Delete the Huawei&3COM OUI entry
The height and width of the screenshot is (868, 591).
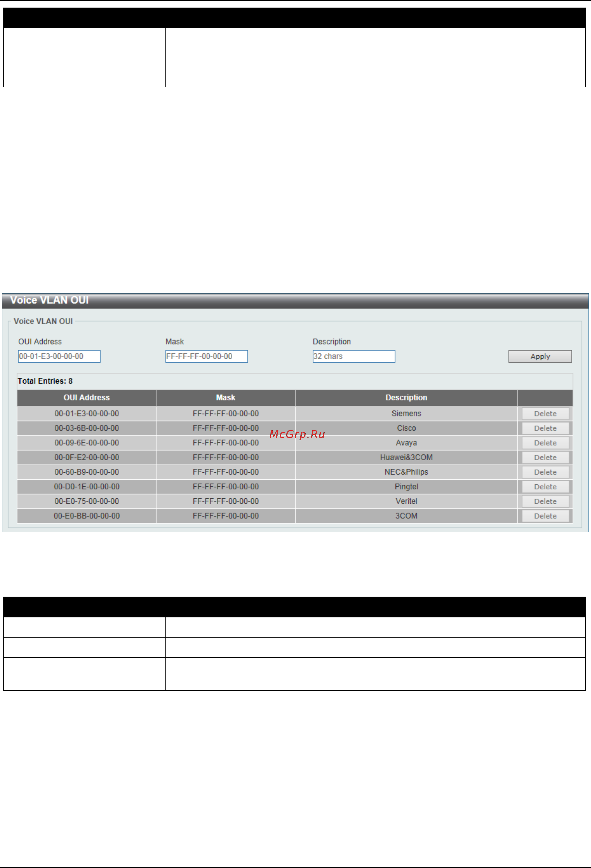click(x=546, y=457)
